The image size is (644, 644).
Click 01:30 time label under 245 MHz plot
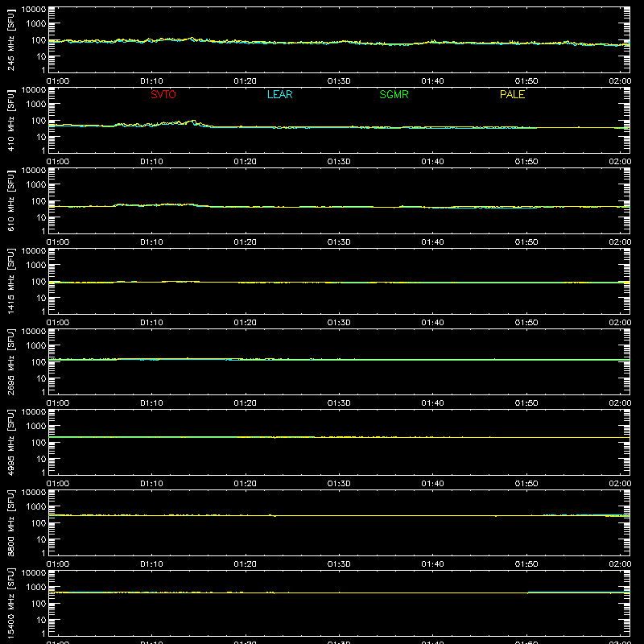click(x=339, y=81)
